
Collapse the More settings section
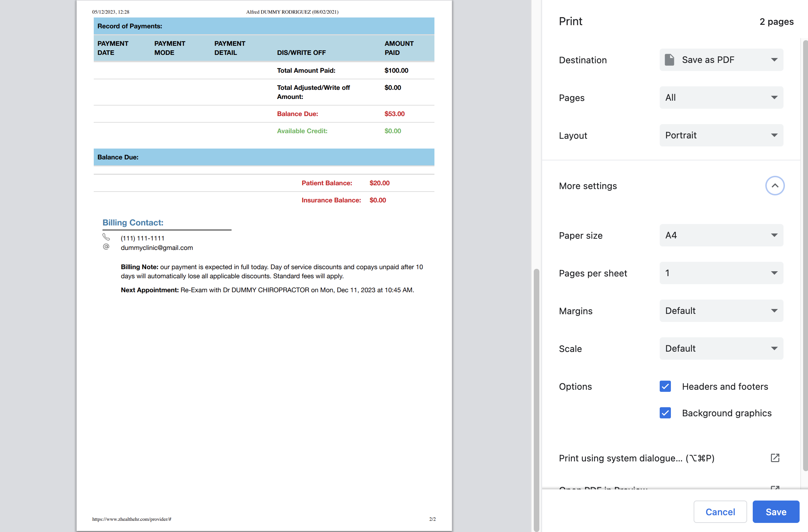click(x=775, y=186)
